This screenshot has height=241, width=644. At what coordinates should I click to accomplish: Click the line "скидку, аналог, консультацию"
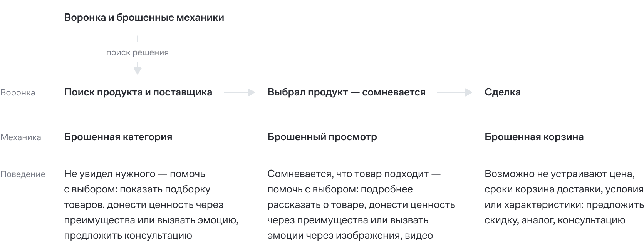[555, 221]
